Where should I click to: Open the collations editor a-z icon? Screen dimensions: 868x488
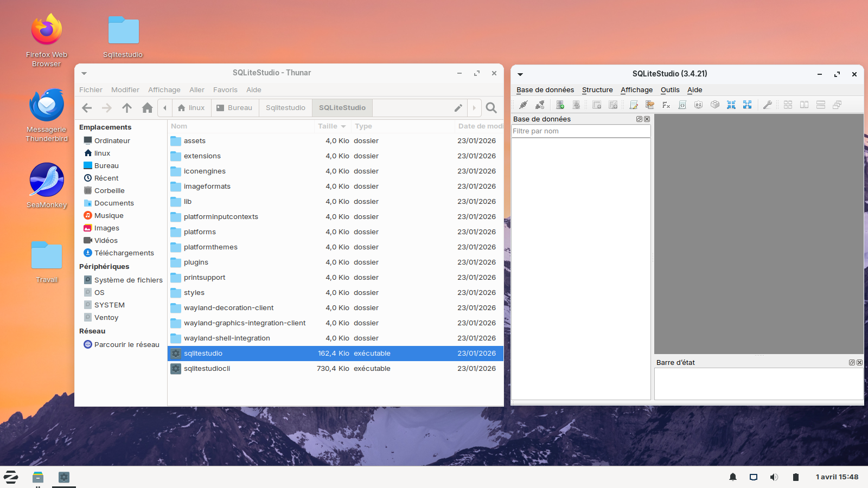[699, 105]
